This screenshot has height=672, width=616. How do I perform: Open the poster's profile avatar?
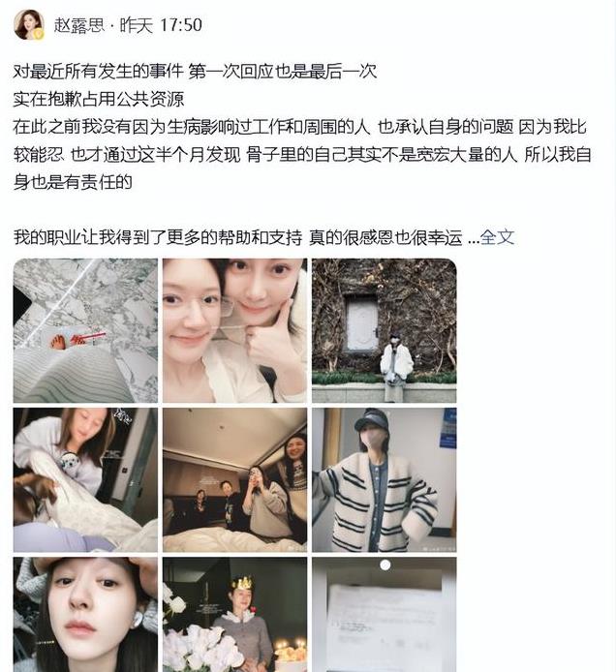point(29,25)
